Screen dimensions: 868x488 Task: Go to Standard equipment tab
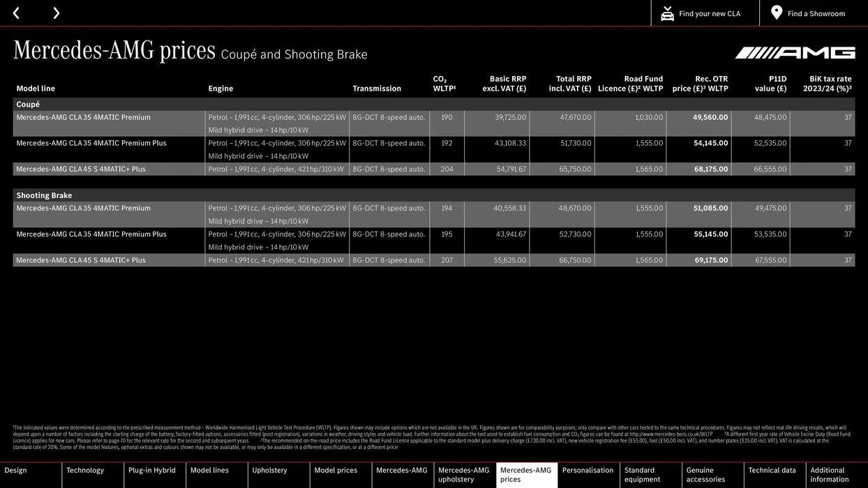coord(643,475)
